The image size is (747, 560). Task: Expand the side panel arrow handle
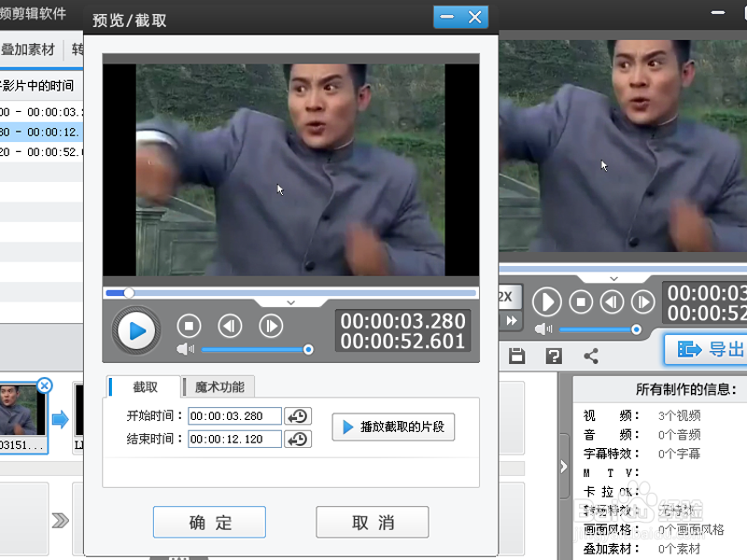tap(564, 466)
